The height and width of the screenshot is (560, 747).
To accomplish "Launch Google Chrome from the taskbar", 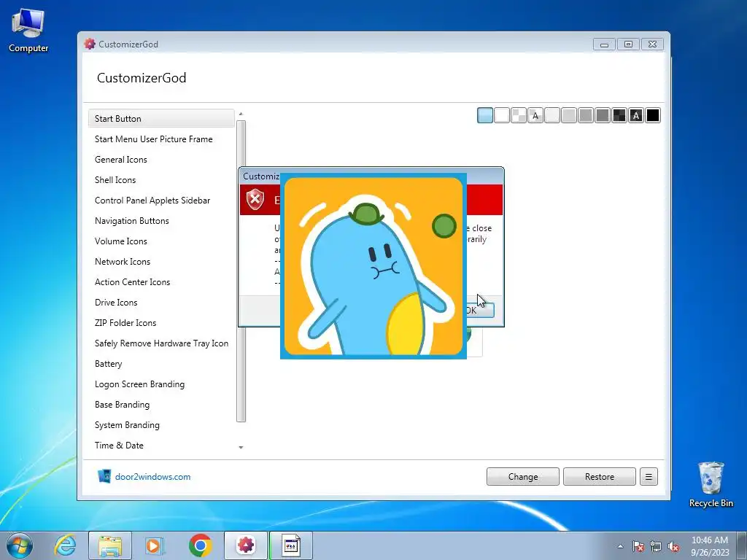I will click(200, 545).
